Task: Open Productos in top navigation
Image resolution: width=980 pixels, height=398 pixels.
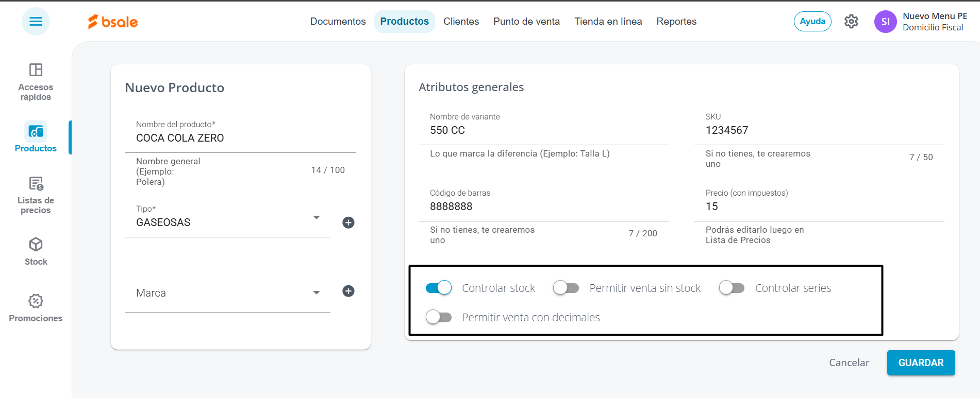Action: coord(405,22)
